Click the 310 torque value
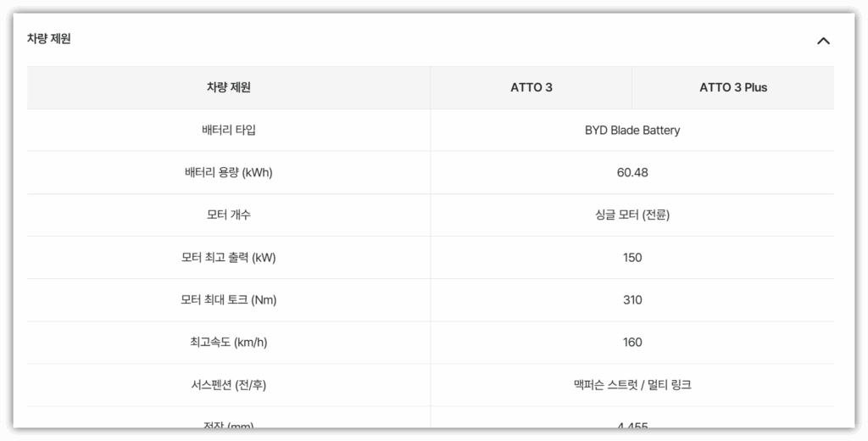Viewport: 868px width, 441px height. (x=632, y=300)
